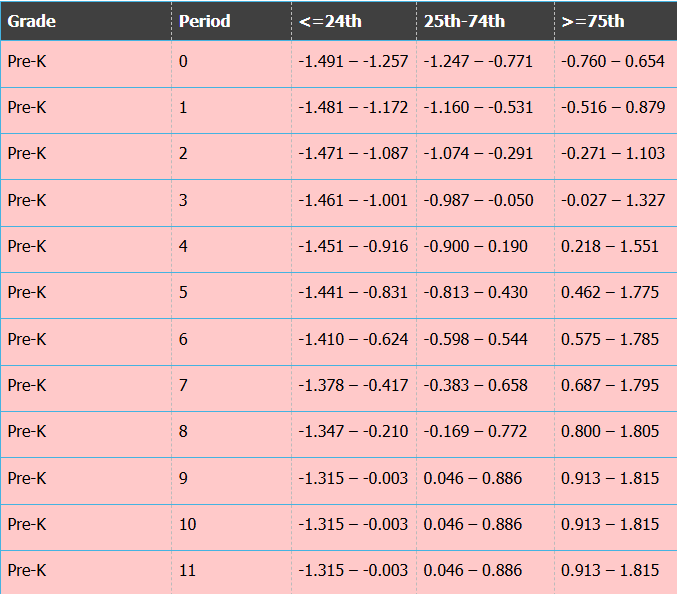This screenshot has width=677, height=594.
Task: Select the -1.160 – -0.531 cell
Action: coord(478,108)
